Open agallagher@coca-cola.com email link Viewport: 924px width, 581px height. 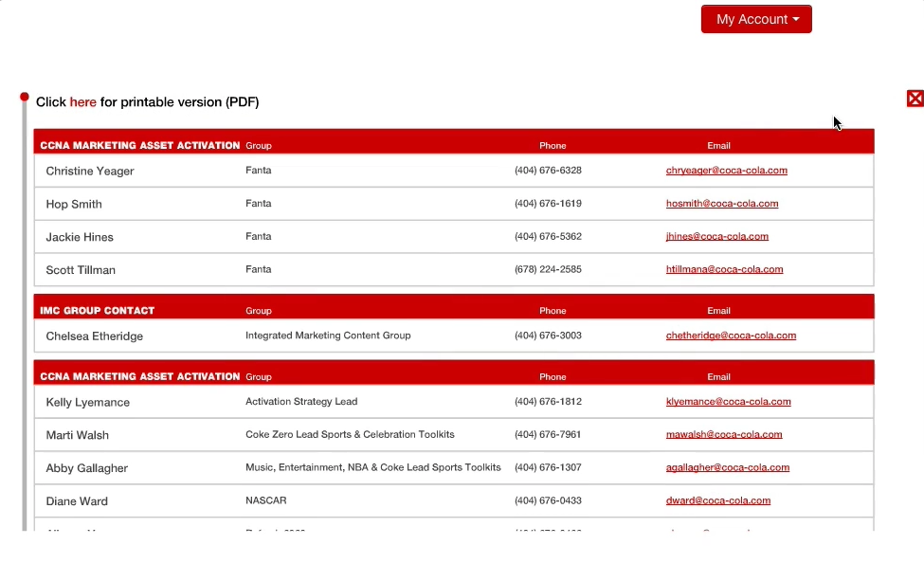[728, 467]
